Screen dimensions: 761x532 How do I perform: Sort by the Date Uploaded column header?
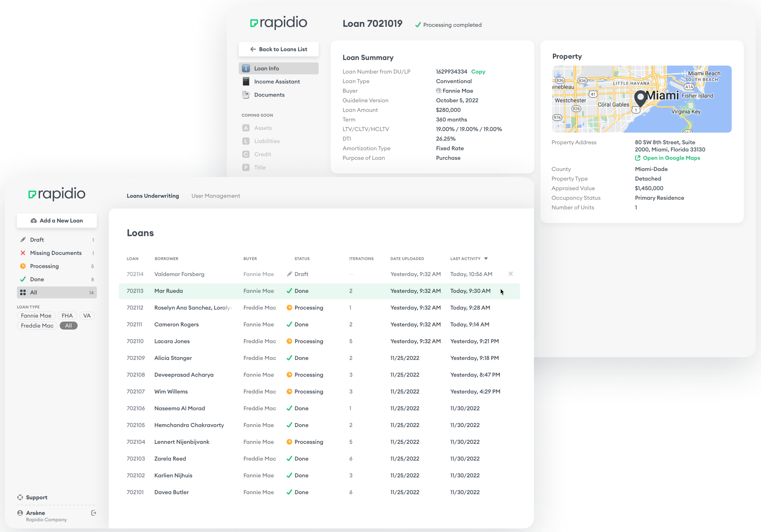(407, 259)
